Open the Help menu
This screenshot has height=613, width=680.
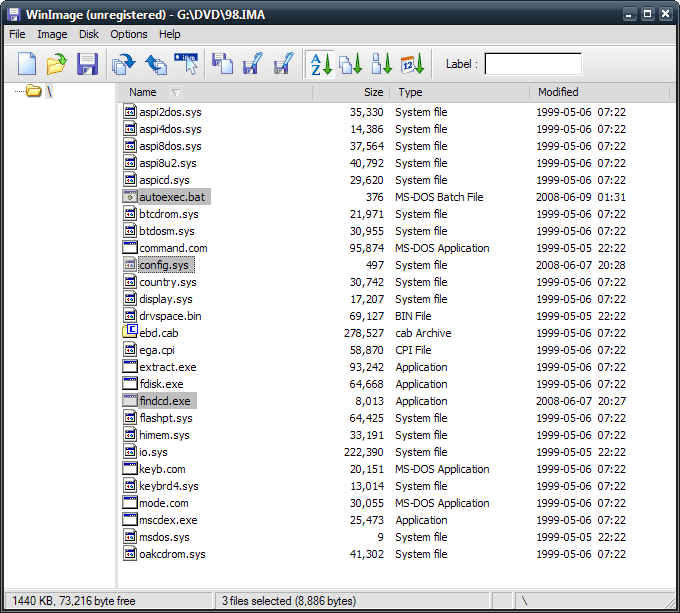170,34
